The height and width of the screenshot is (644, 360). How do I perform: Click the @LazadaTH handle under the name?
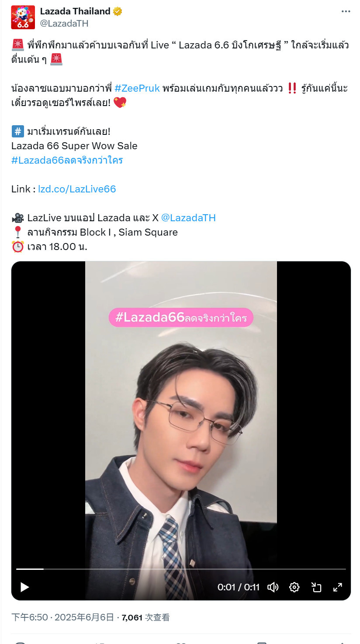click(x=64, y=24)
